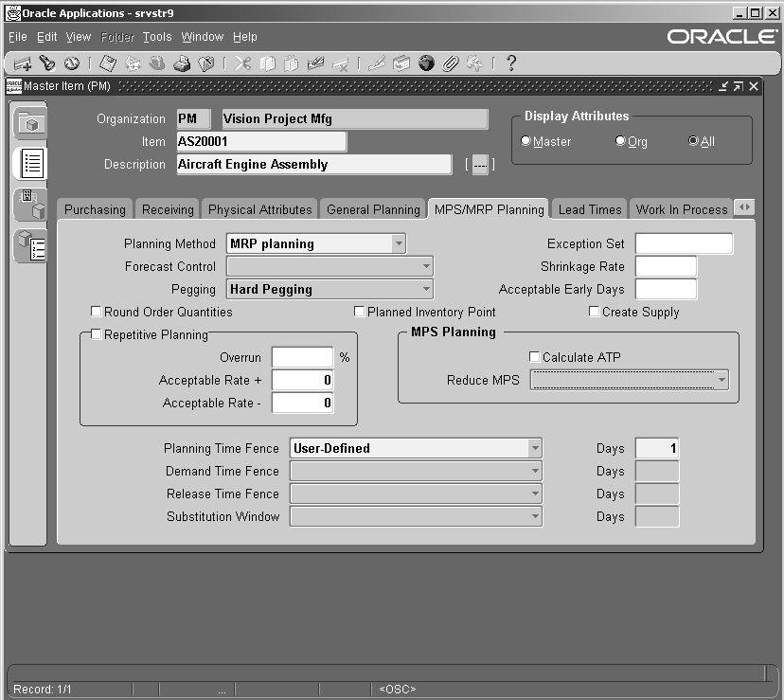Switch to the Work In Process tab
This screenshot has width=784, height=700.
[682, 209]
